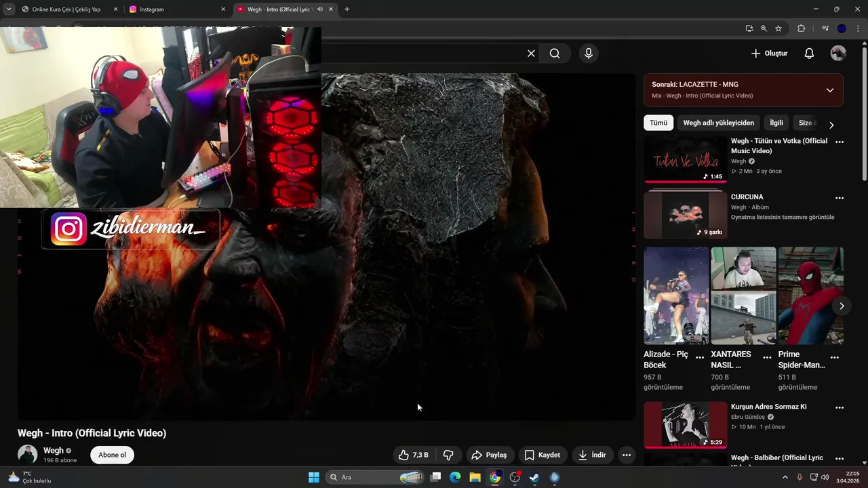Image resolution: width=868 pixels, height=488 pixels.
Task: Open the weather widget showing 7°C
Action: (30, 477)
